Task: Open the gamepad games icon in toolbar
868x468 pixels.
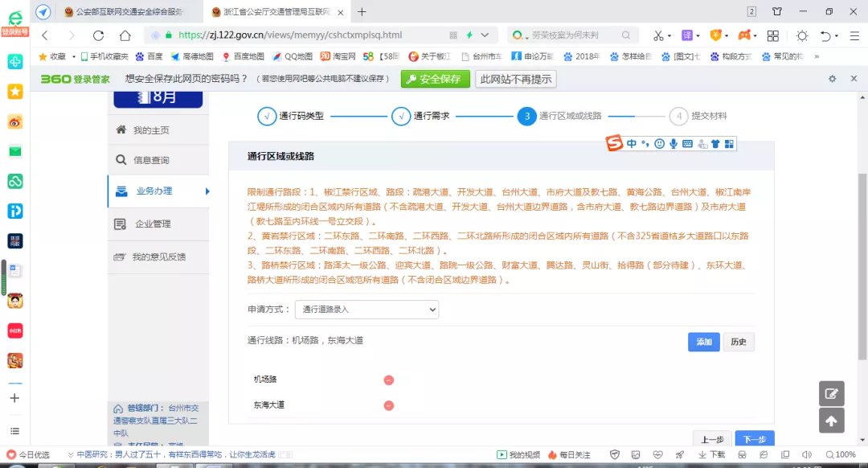Action: 744,35
